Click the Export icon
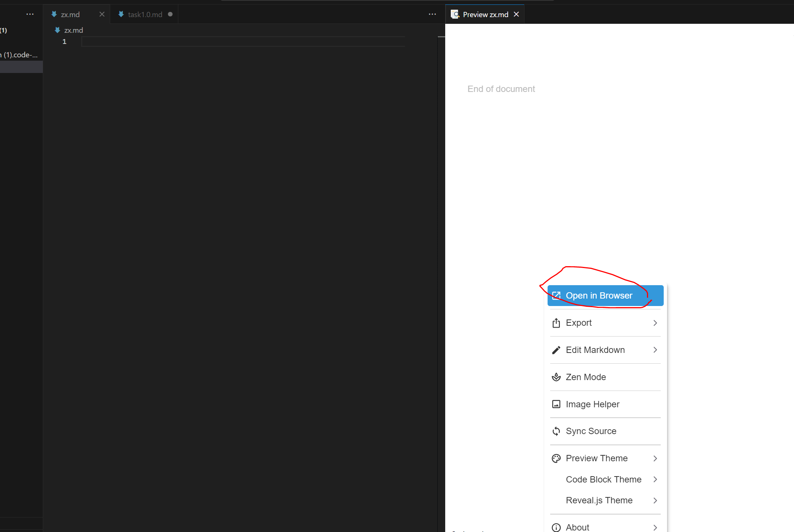This screenshot has width=794, height=532. pyautogui.click(x=555, y=322)
